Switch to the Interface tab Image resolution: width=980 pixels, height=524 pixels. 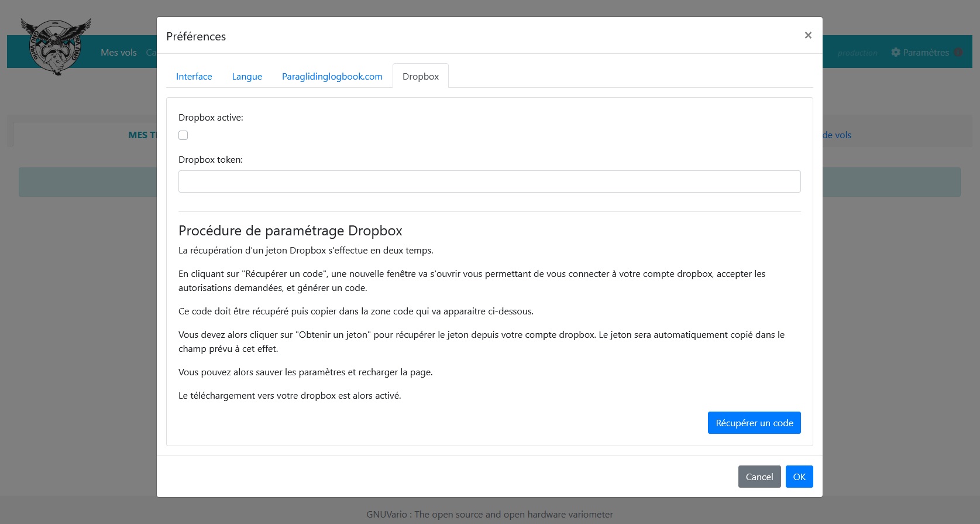tap(194, 76)
